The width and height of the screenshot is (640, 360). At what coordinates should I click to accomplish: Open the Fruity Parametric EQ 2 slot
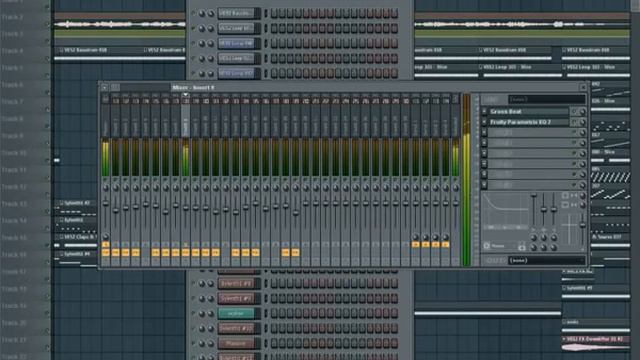(528, 122)
